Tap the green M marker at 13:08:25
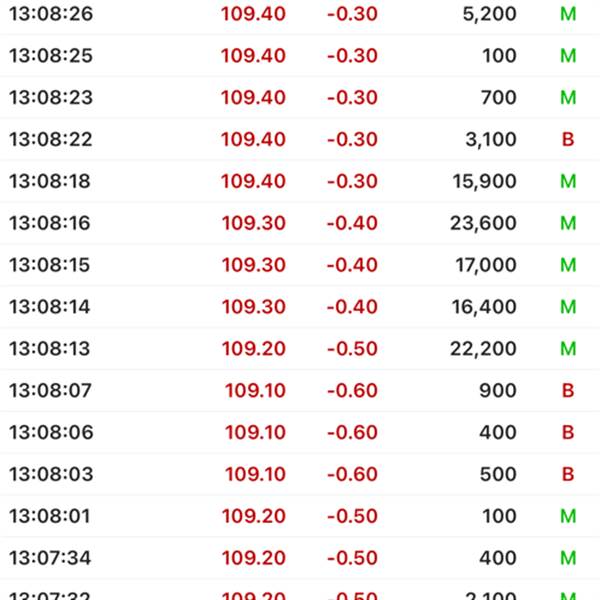Image resolution: width=600 pixels, height=600 pixels. (x=568, y=56)
